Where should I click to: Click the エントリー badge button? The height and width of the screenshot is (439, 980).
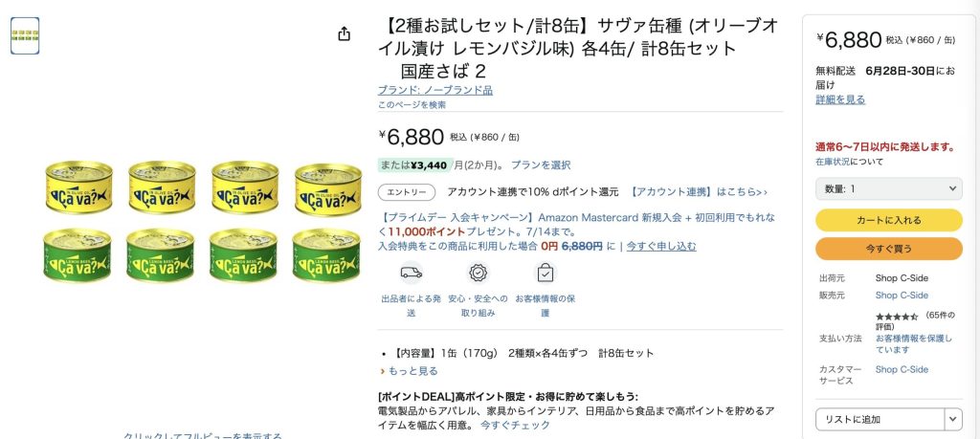tap(406, 192)
